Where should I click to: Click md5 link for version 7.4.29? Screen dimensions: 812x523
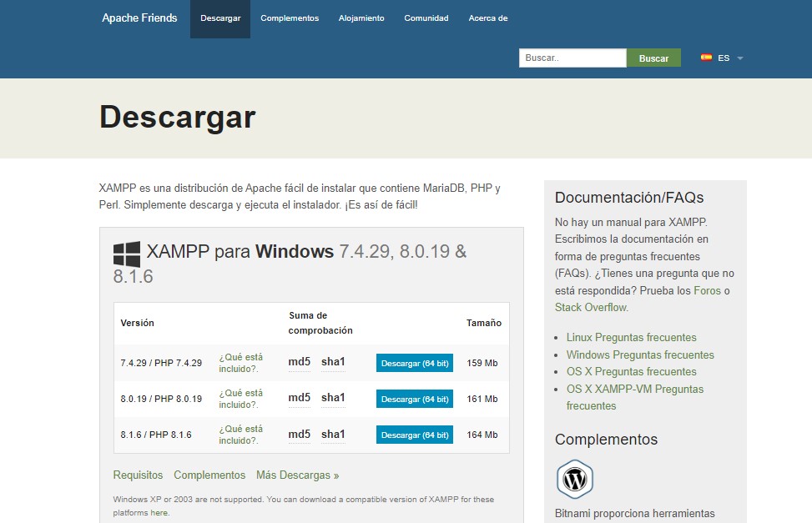[x=298, y=362]
